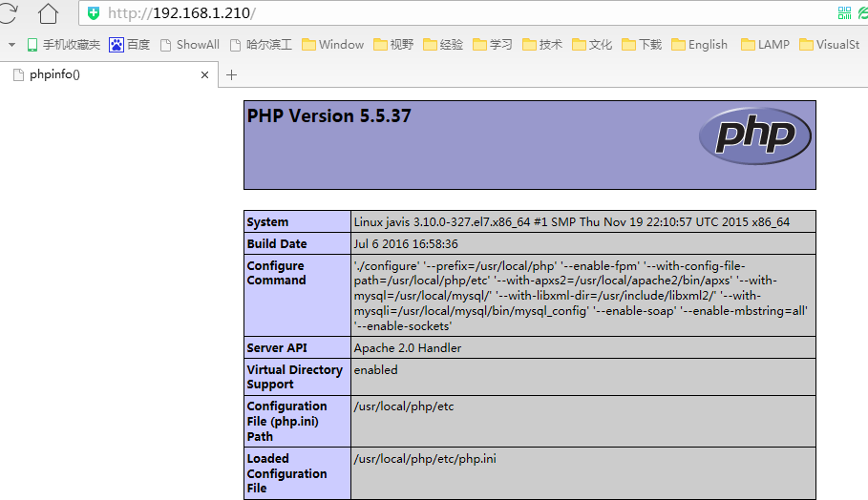Open the QR code icon in address bar
This screenshot has width=868, height=500.
tap(844, 13)
